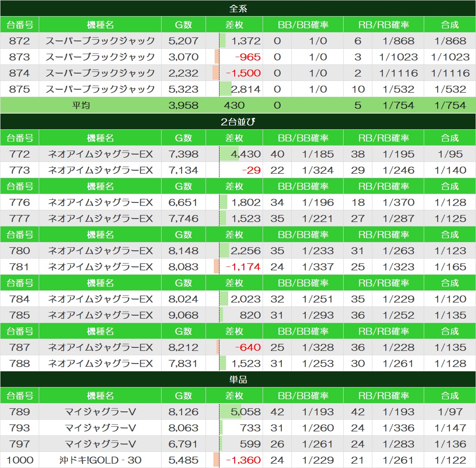476x468 pixels.
Task: Click the machine name 沖ドキ!GOLD - 30
Action: point(100,460)
